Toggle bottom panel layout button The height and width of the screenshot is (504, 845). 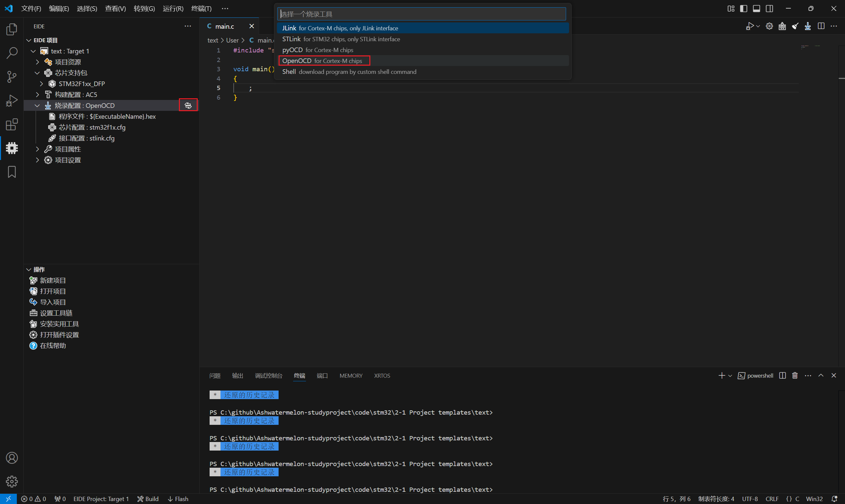click(x=757, y=9)
